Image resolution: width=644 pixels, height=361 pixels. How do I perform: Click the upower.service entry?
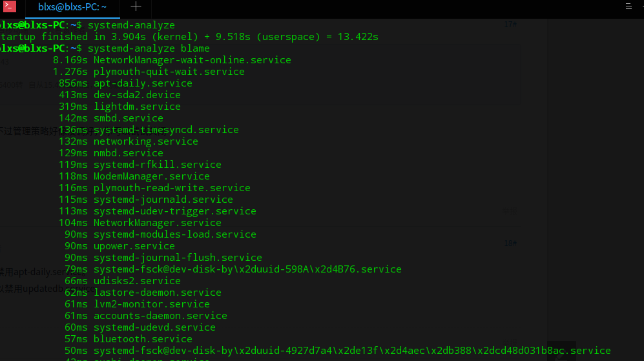[134, 246]
